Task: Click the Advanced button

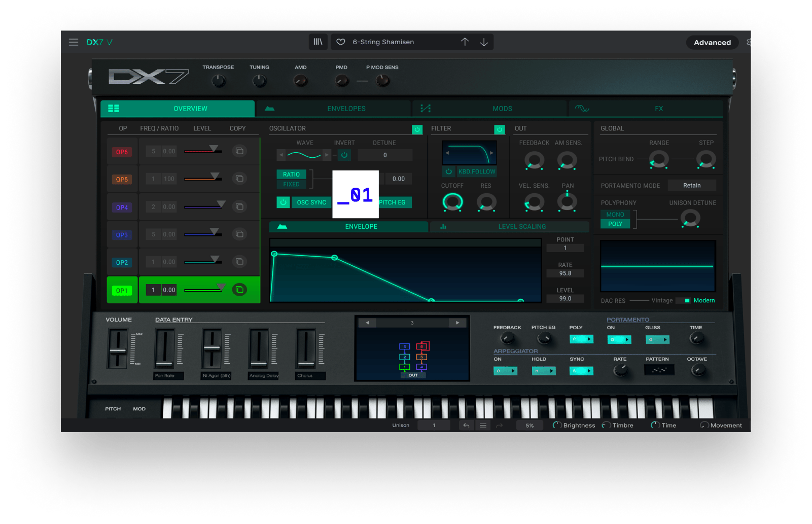Action: [712, 43]
